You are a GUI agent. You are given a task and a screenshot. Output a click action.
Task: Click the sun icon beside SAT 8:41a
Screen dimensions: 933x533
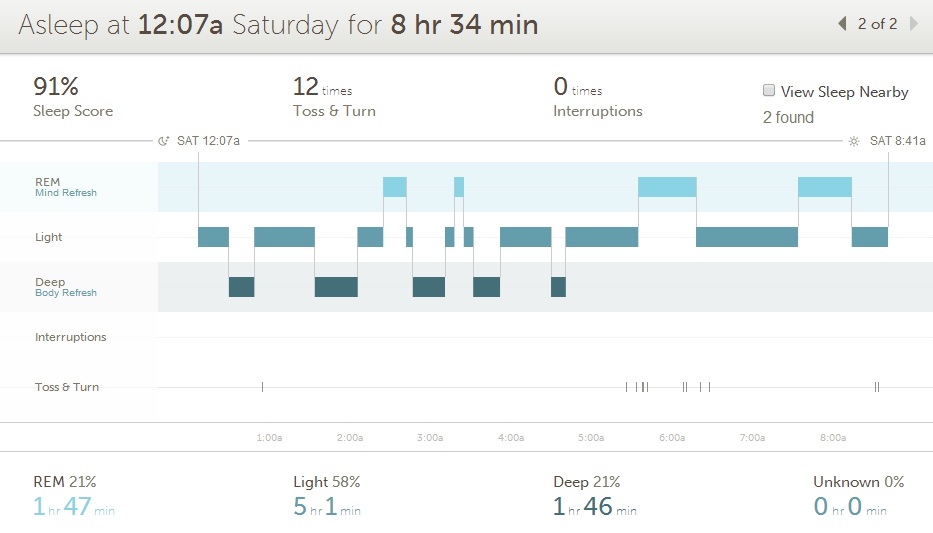[x=854, y=141]
